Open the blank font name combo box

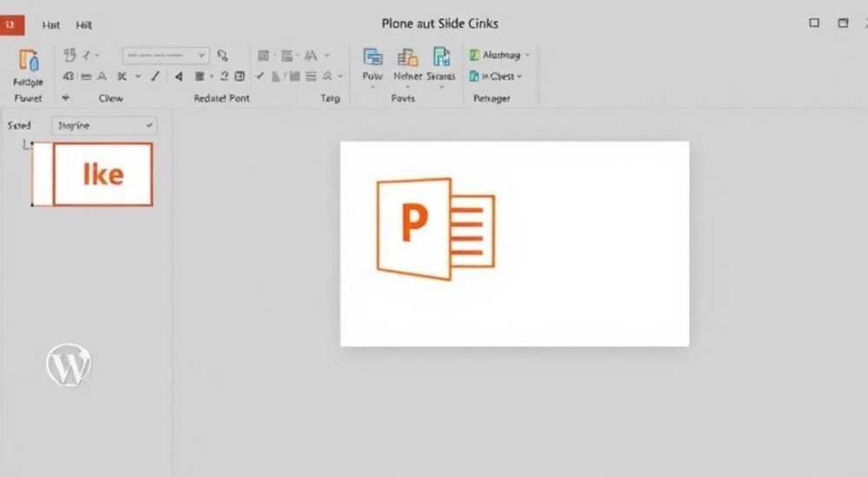pos(166,56)
